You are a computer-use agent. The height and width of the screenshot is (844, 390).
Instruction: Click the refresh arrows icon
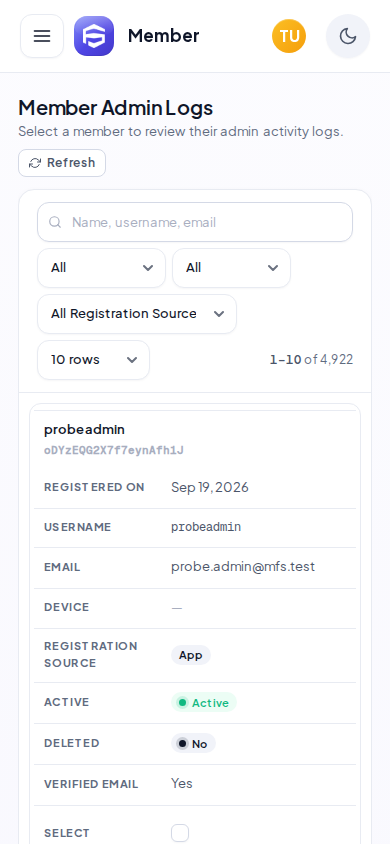(x=35, y=163)
